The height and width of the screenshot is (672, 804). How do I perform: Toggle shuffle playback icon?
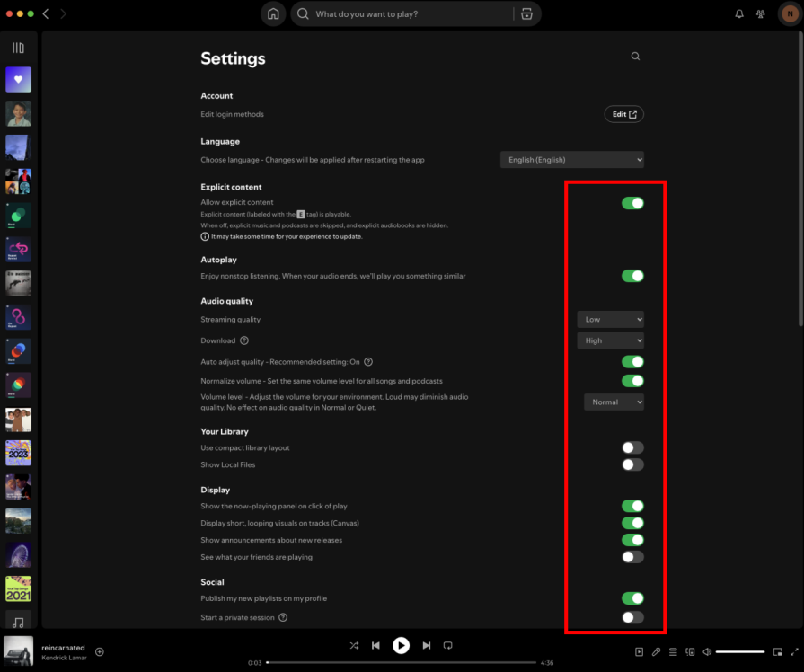354,645
